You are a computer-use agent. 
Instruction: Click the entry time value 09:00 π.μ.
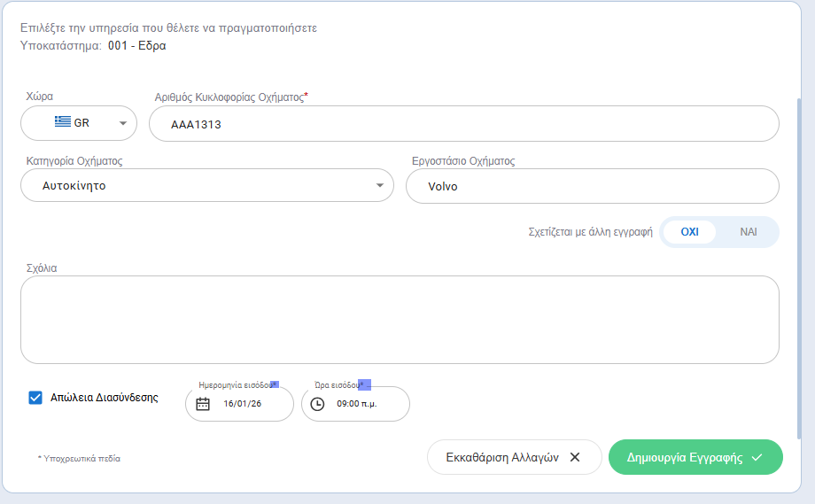358,404
